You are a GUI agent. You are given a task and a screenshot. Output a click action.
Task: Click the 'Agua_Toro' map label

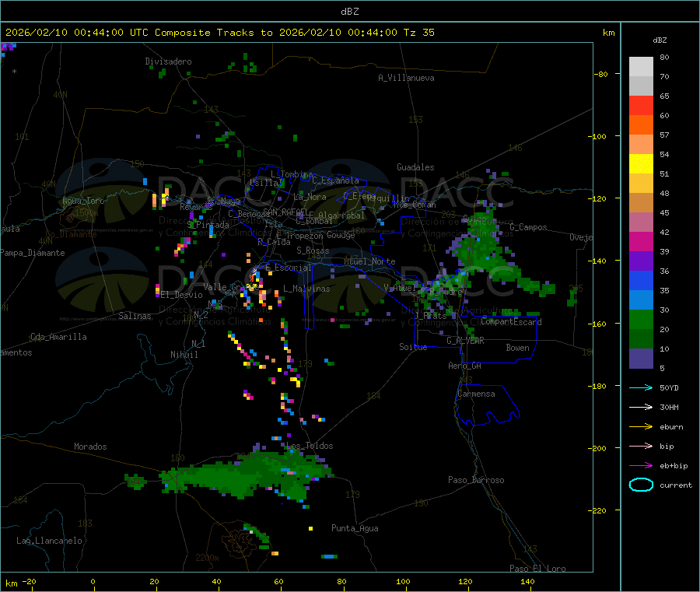[x=83, y=201]
